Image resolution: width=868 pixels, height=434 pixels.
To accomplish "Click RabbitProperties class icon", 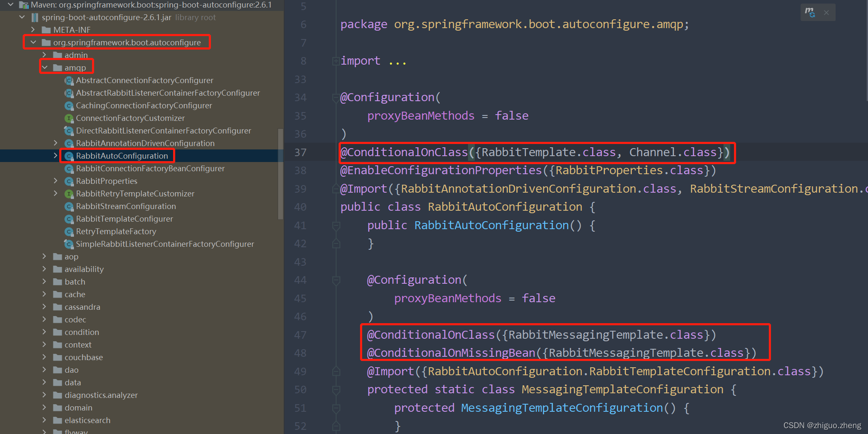I will click(x=69, y=181).
